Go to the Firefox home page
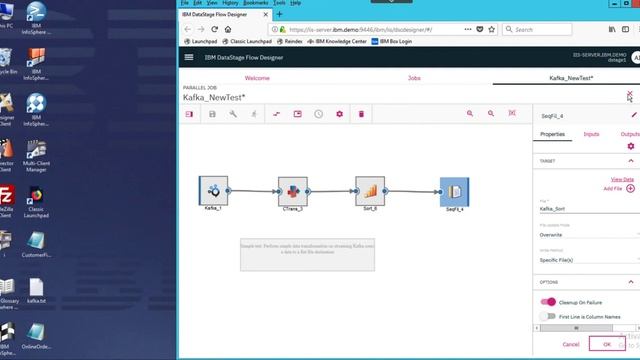Screen dimensions: 640x360 pos(228,29)
